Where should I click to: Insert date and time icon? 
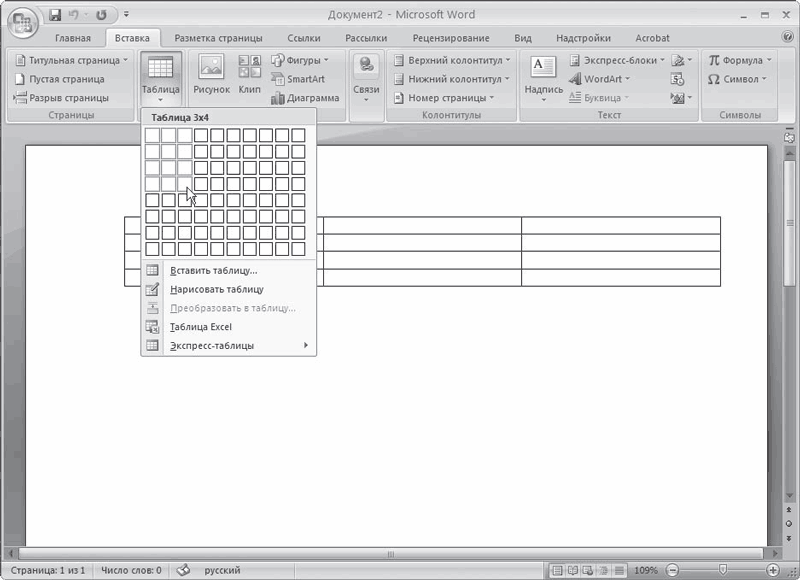pyautogui.click(x=678, y=79)
